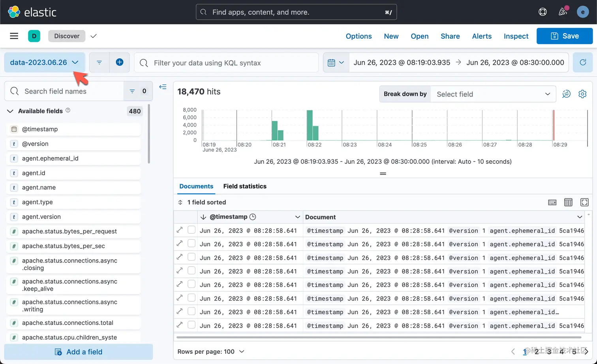597x364 pixels.
Task: Hide the field sidebar
Action: 163,87
